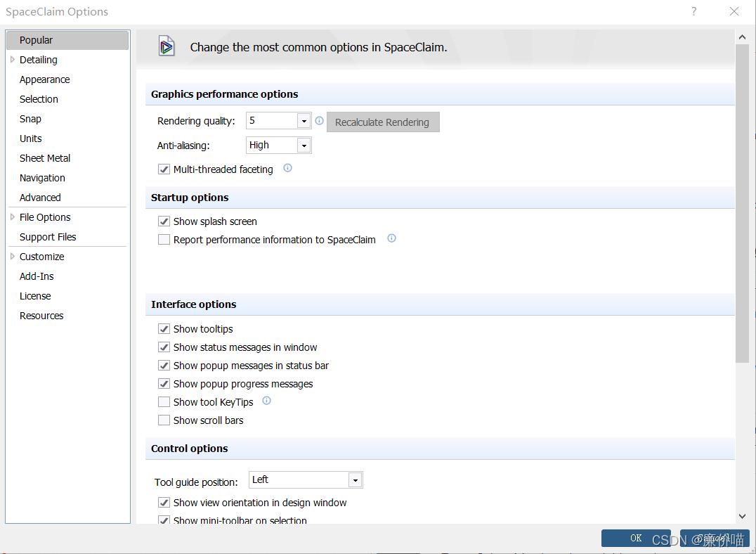Open the Rendering quality dropdown

click(304, 121)
